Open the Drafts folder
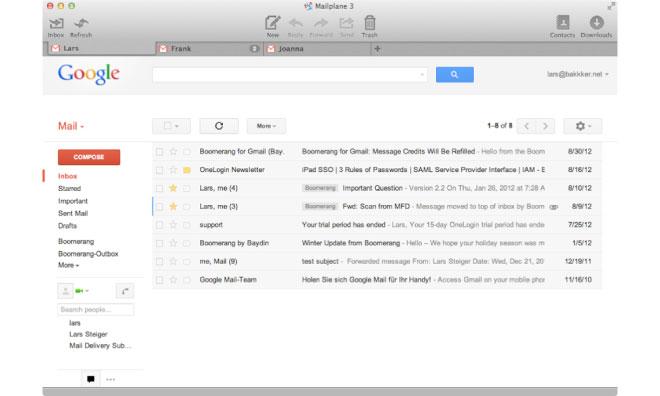Screen dimensions: 660x396 (67, 226)
